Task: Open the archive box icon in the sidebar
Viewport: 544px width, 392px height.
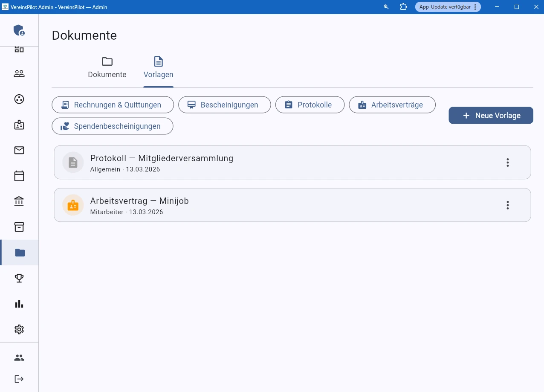Action: point(19,226)
